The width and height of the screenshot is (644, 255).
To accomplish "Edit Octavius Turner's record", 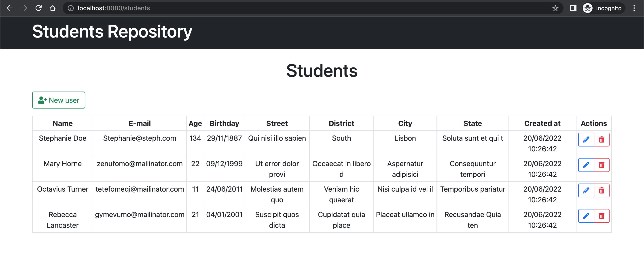I will (586, 190).
